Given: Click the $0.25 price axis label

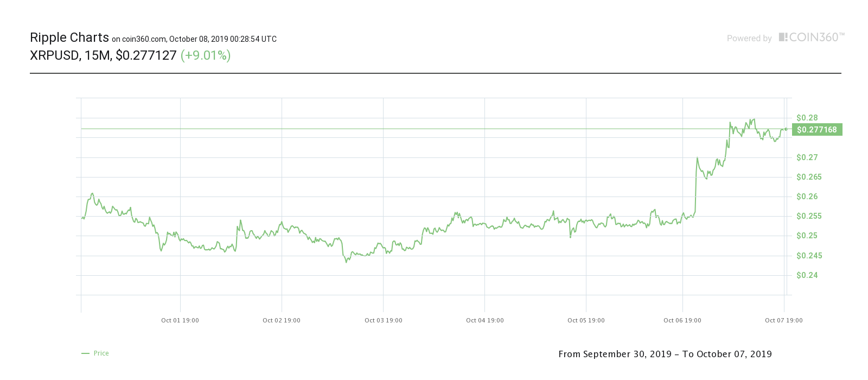Looking at the screenshot, I should coord(807,236).
